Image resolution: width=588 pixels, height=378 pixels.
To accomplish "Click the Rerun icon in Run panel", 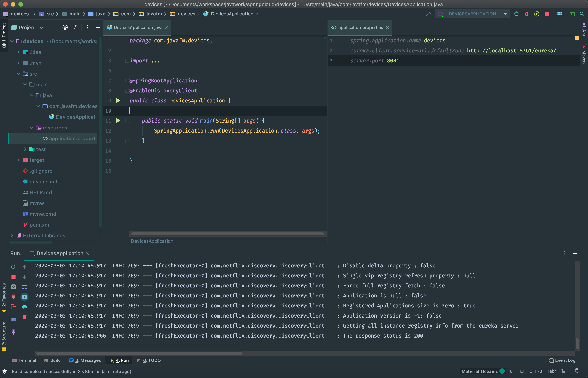I will (13, 266).
